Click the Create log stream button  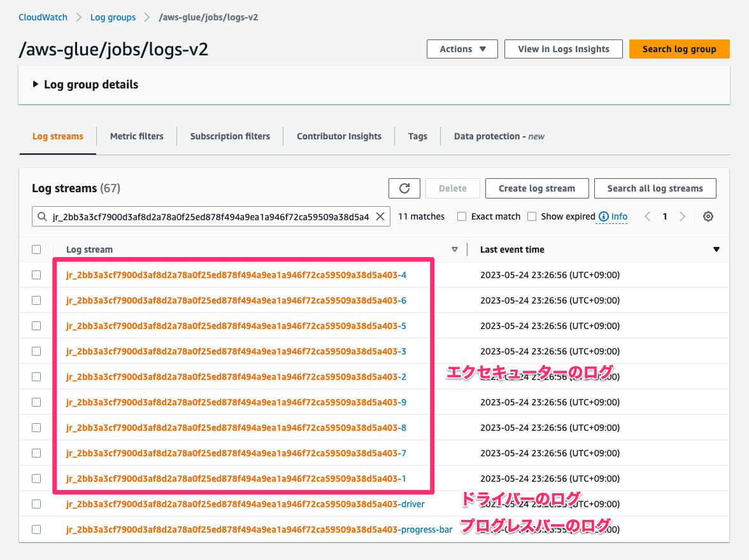pos(536,188)
